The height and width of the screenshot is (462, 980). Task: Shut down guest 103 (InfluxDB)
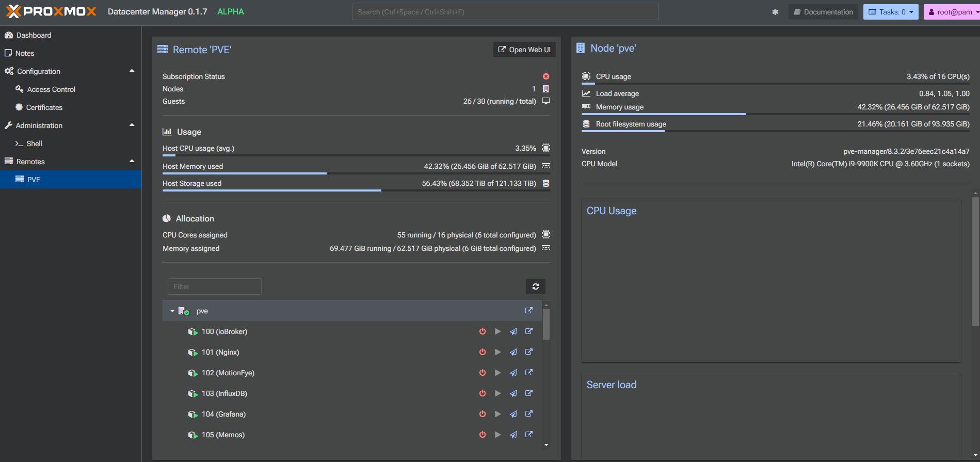483,393
